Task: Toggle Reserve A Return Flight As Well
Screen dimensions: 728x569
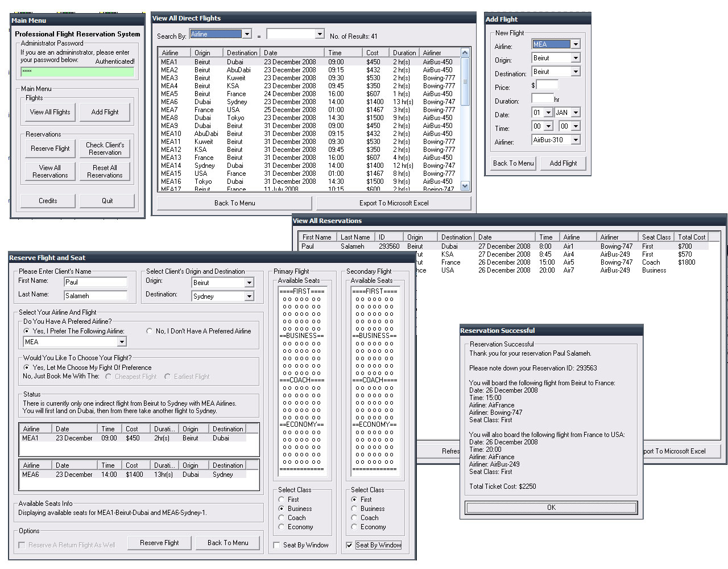Action: click(x=22, y=545)
